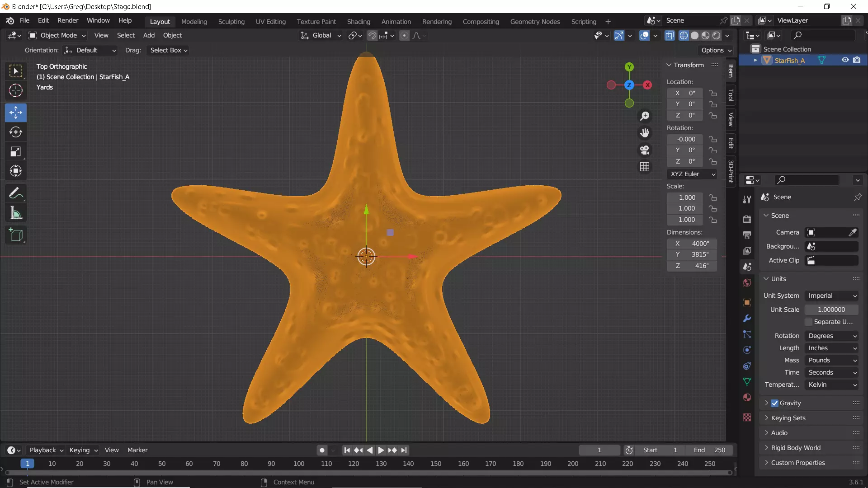Open Unit System Imperial dropdown

coord(831,296)
